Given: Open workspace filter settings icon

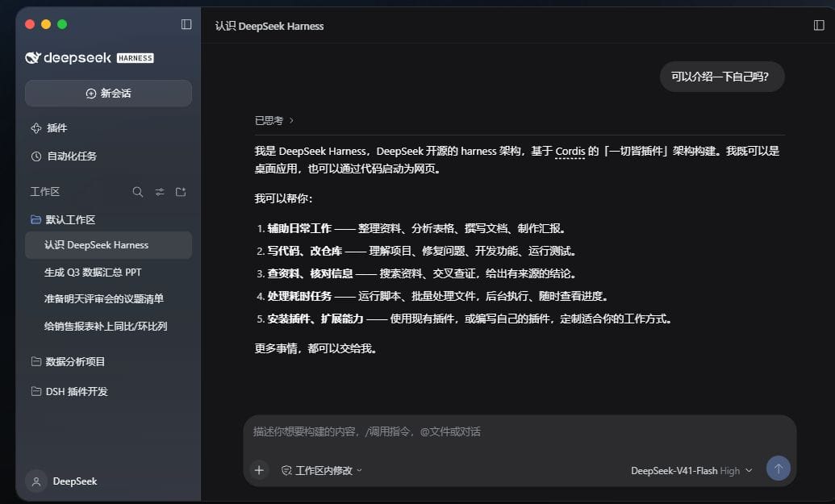Looking at the screenshot, I should 159,192.
